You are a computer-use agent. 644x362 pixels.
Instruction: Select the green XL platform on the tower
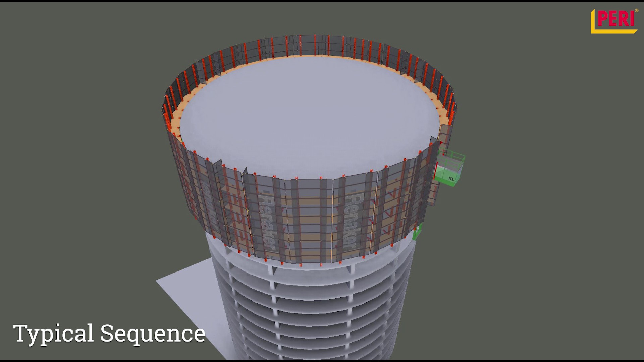tap(450, 168)
